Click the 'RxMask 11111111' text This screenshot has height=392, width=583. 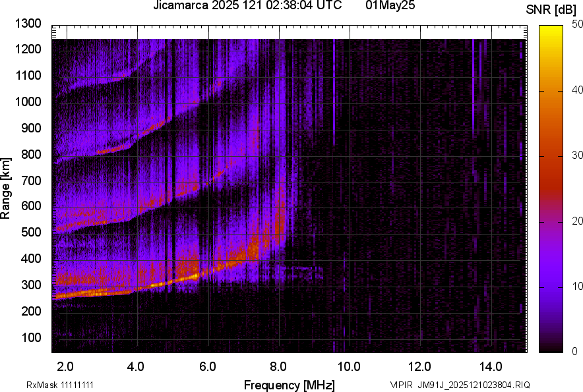coord(60,385)
